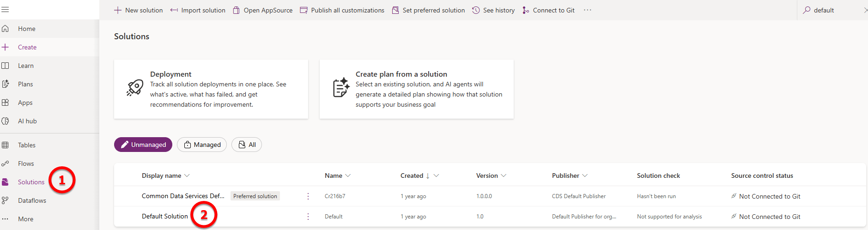Switch to the Managed solutions filter

[202, 145]
